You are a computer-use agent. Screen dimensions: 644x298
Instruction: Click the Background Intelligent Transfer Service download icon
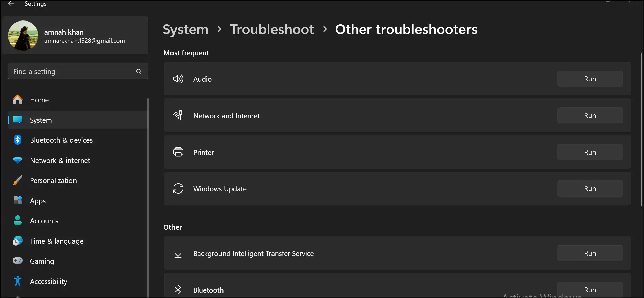point(178,253)
